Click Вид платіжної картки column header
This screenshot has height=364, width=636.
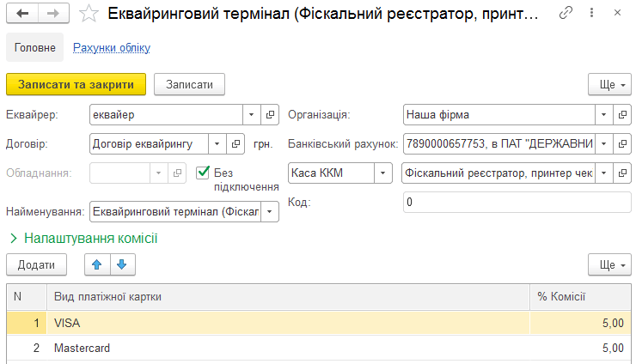click(x=289, y=297)
